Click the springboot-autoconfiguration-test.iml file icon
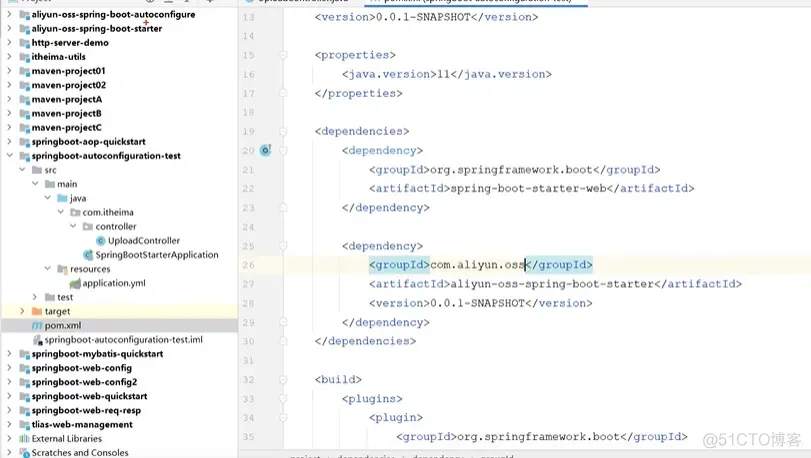The height and width of the screenshot is (458, 811). [x=36, y=340]
